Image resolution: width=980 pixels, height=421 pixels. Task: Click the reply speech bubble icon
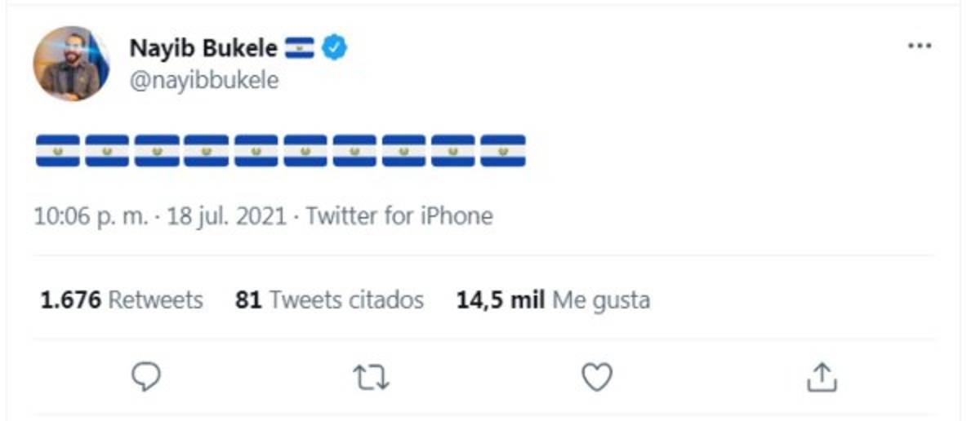coord(146,376)
